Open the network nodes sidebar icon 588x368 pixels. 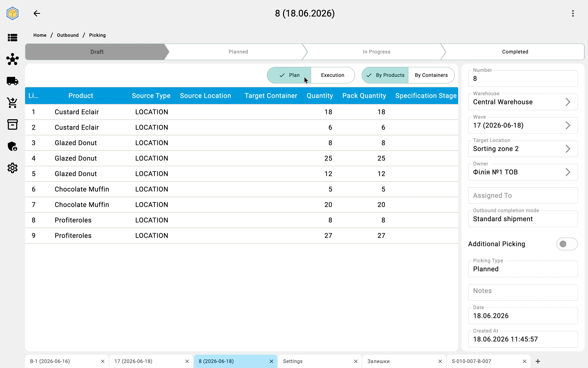tap(12, 59)
